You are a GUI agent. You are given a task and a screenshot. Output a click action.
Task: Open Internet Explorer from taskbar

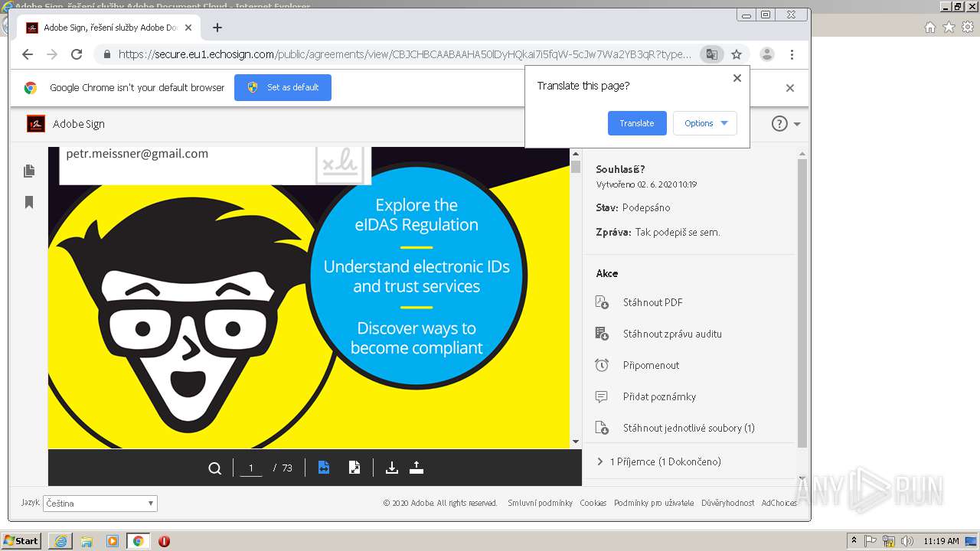60,541
